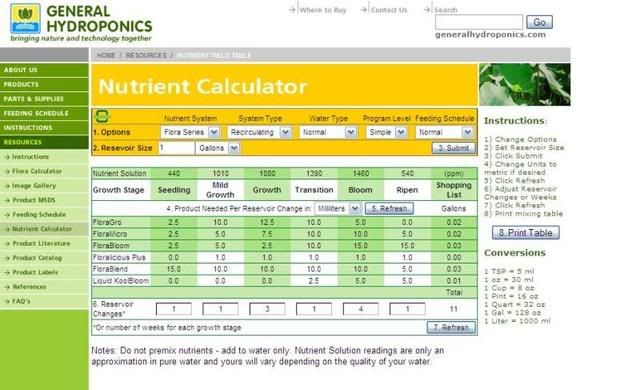640x390 pixels.
Task: Click the FAQ's sidebar link
Action: [x=21, y=301]
